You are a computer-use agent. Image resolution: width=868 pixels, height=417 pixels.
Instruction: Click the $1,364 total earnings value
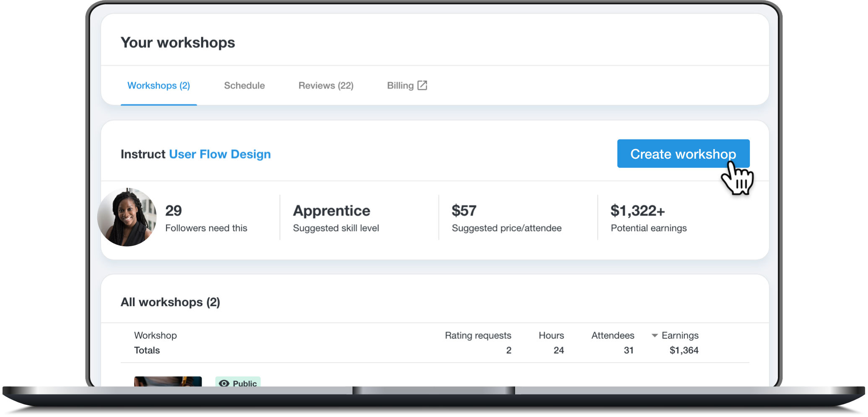tap(684, 350)
